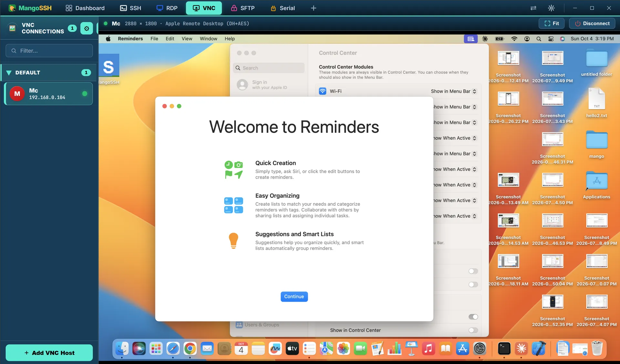Select the Applications folder shortcut on the desktop
Image resolution: width=620 pixels, height=364 pixels.
pos(596,185)
